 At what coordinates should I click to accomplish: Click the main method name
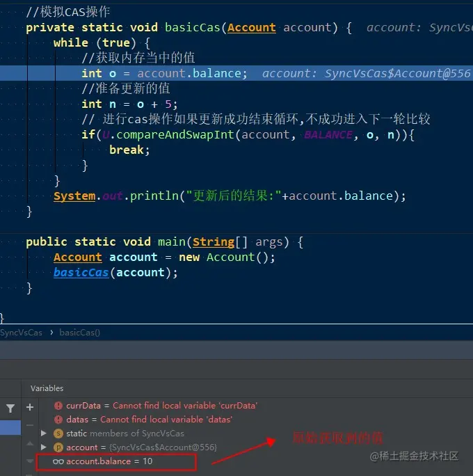point(171,242)
